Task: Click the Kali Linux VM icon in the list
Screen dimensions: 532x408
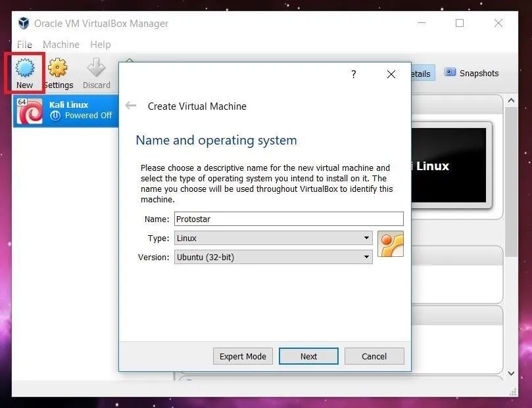Action: (x=30, y=111)
